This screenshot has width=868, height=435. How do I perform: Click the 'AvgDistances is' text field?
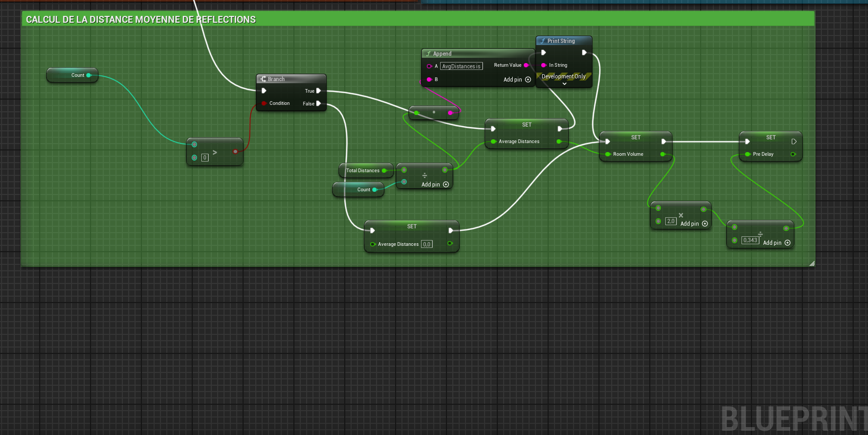click(x=461, y=66)
